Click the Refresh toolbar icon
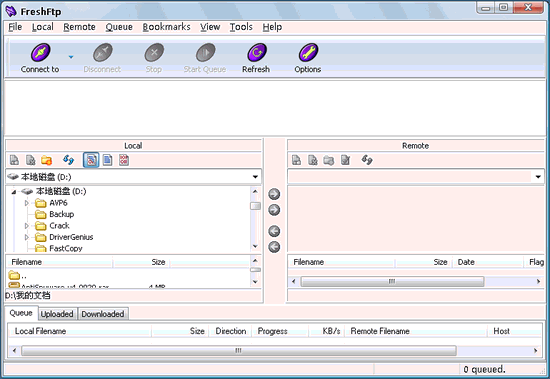The width and height of the screenshot is (550, 379). pos(257,53)
